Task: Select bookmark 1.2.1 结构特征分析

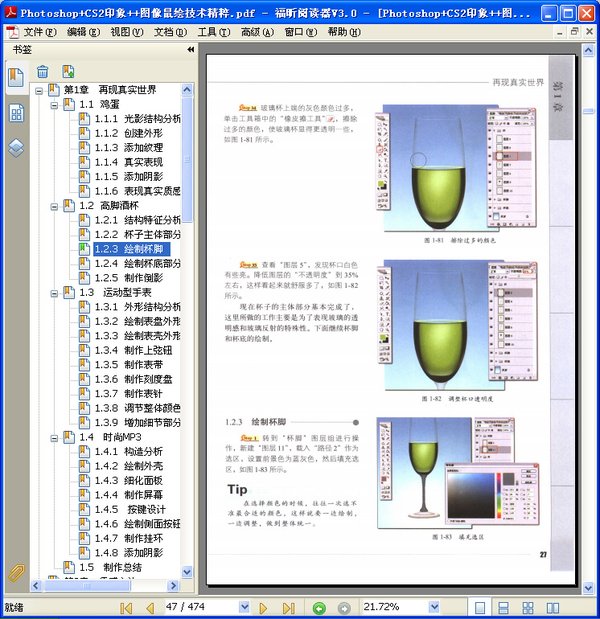Action: tap(137, 220)
